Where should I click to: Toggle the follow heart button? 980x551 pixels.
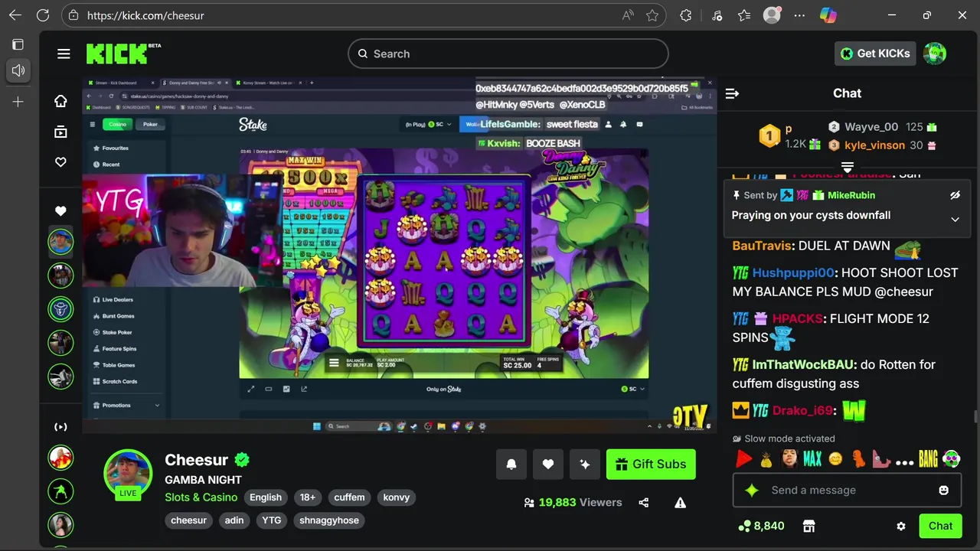pyautogui.click(x=548, y=464)
